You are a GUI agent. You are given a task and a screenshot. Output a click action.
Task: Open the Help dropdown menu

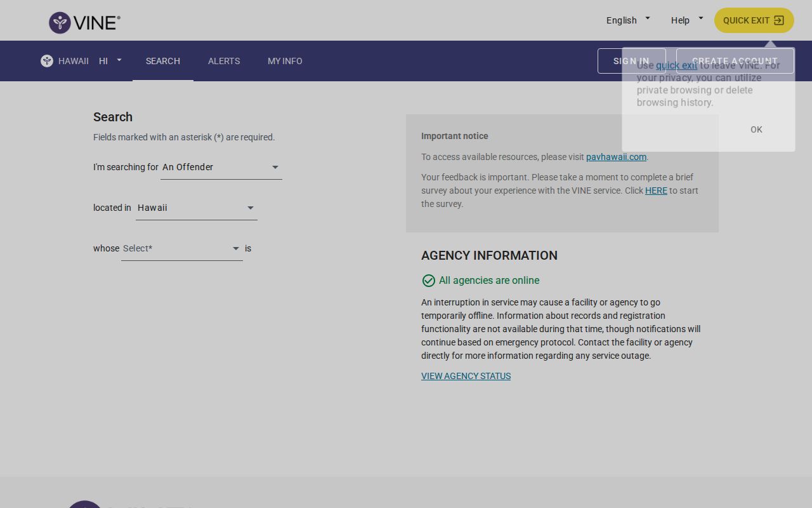pos(687,20)
